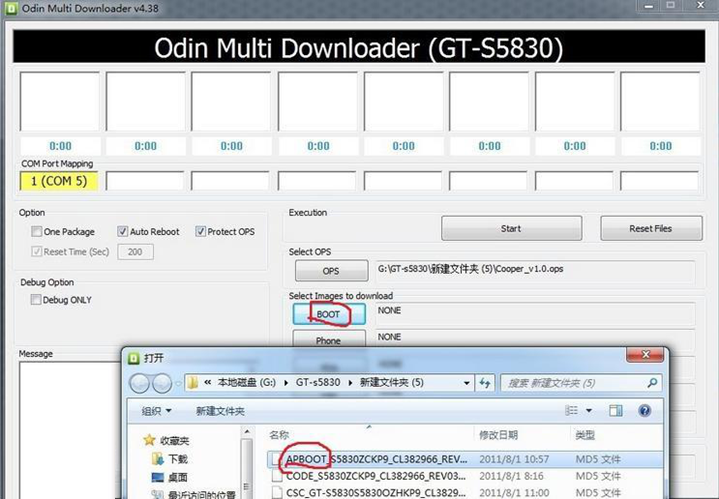Select the 1 (COM 5) port mapping box
The image size is (719, 499).
click(59, 181)
